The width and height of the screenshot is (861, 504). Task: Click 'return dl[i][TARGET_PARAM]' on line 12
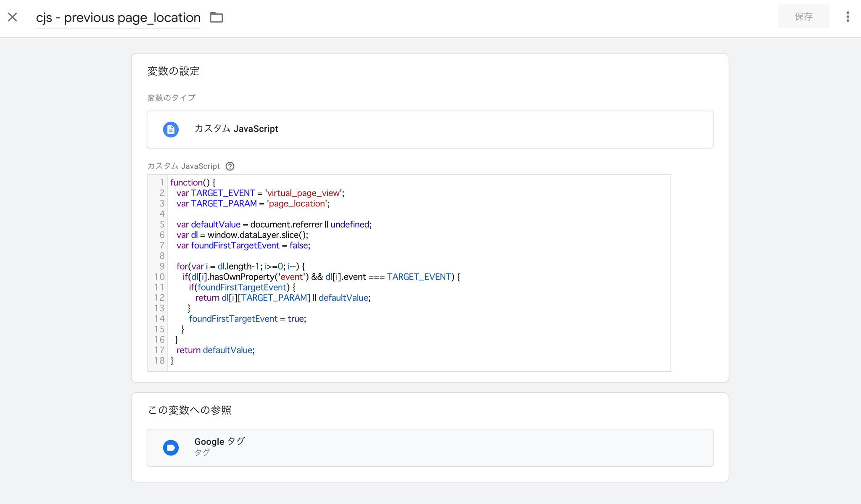(253, 298)
